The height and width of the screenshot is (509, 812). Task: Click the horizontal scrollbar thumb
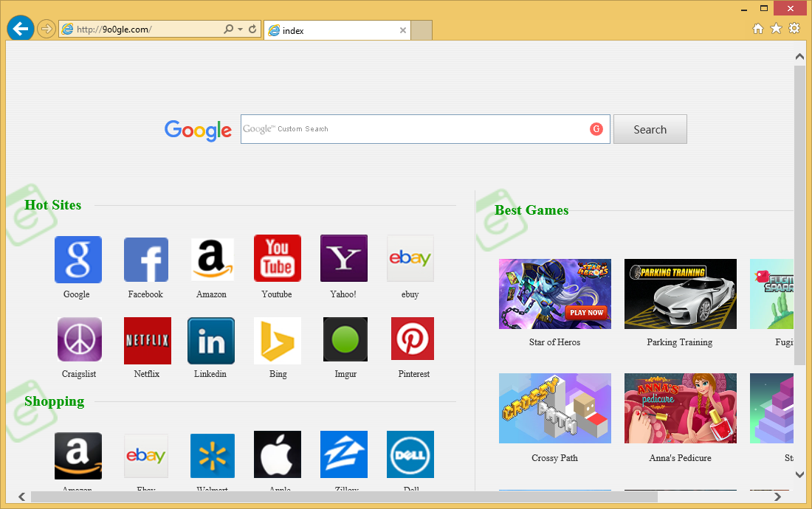coord(345,496)
